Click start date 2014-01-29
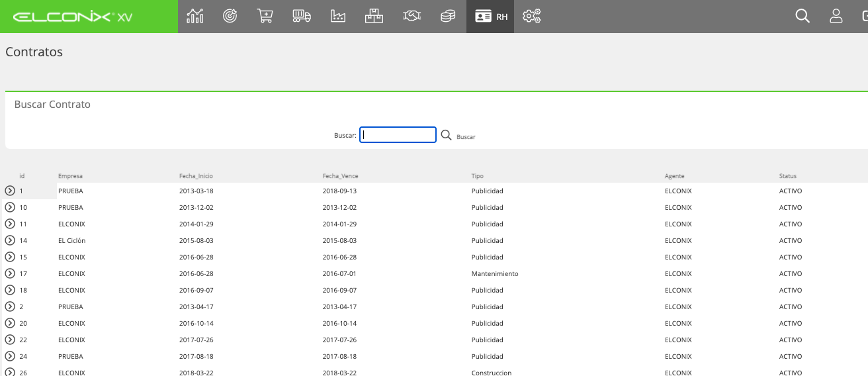 (196, 224)
